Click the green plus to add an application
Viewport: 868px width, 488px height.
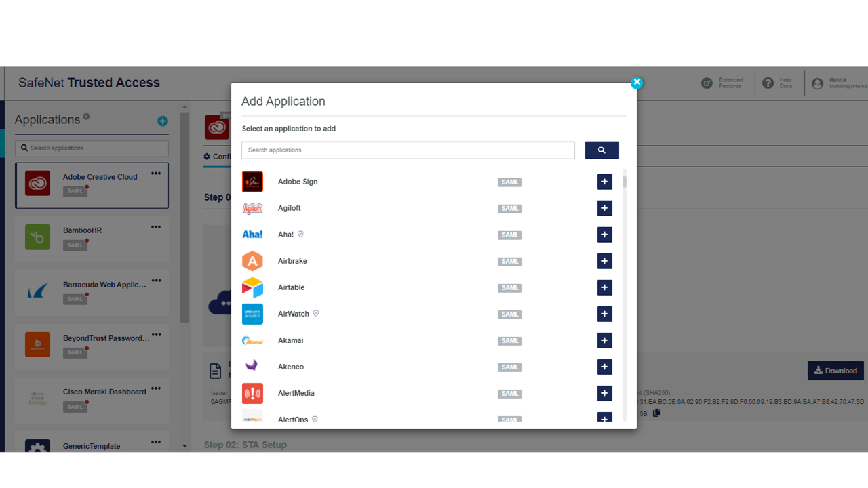coord(162,121)
